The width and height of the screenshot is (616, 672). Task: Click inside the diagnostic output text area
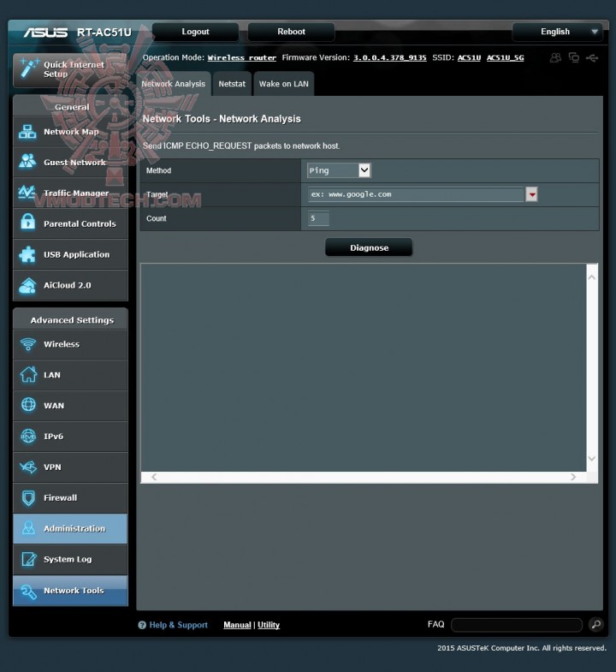tap(364, 368)
